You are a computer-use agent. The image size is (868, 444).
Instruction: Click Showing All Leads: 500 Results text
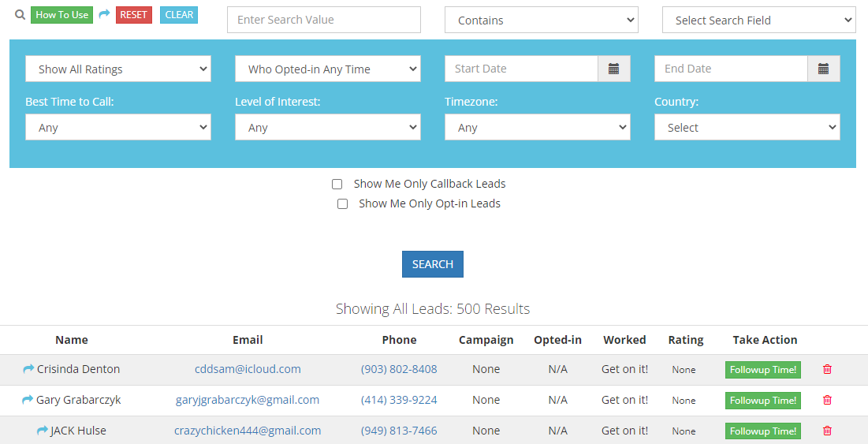pyautogui.click(x=432, y=309)
